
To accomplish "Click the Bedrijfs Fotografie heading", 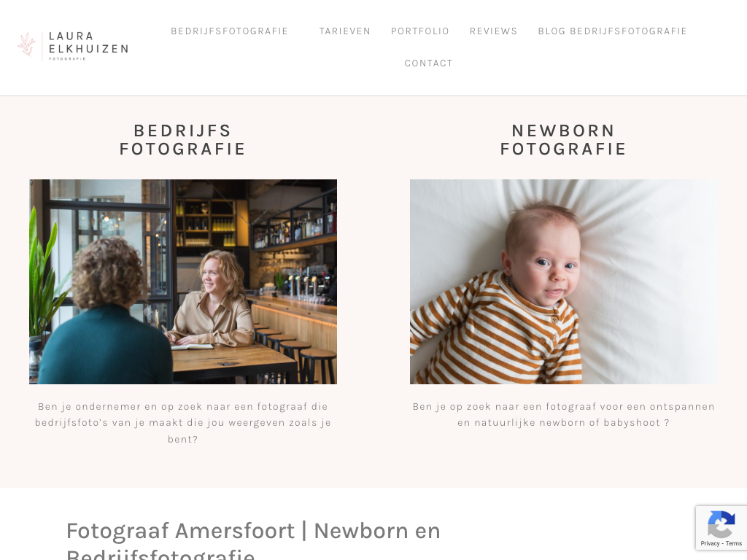I will (183, 139).
